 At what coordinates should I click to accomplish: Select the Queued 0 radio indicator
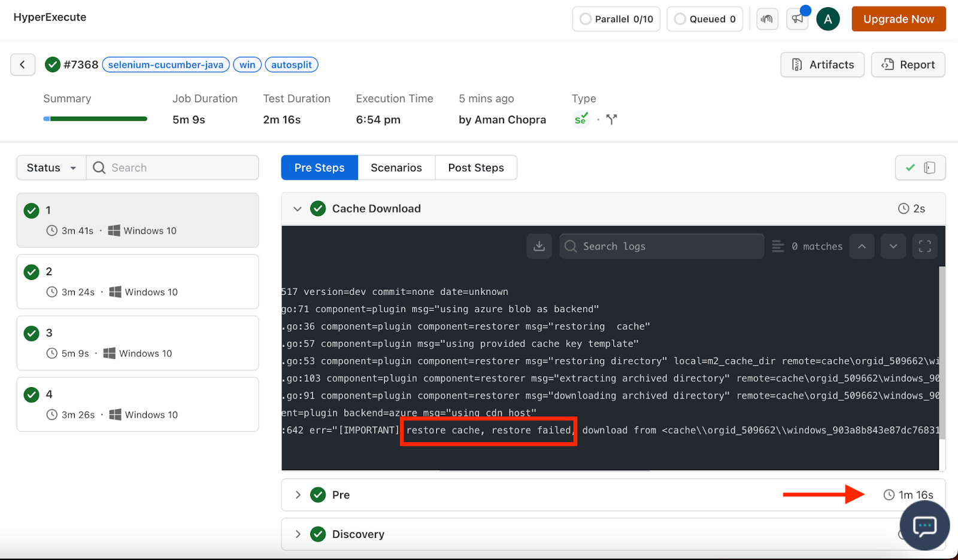pyautogui.click(x=680, y=19)
